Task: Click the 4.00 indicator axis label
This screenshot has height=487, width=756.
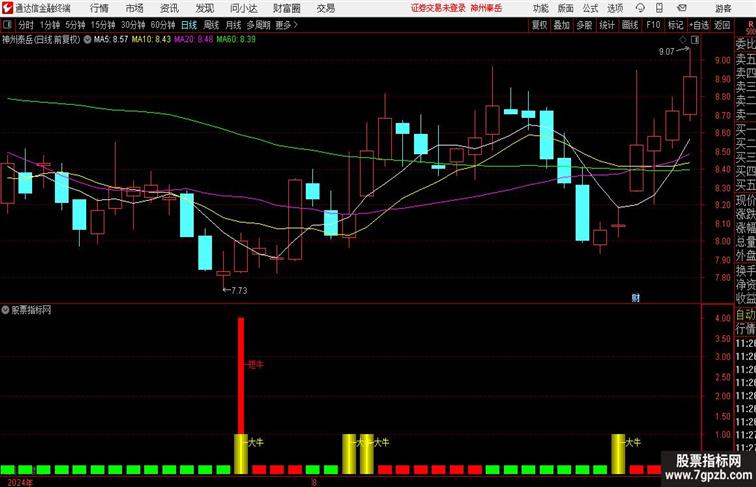Action: pos(723,318)
